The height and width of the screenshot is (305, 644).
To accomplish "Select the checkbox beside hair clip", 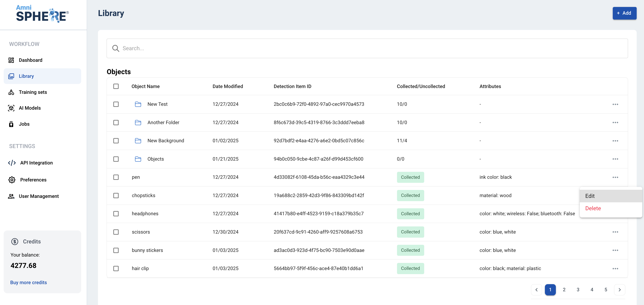I will [x=116, y=269].
